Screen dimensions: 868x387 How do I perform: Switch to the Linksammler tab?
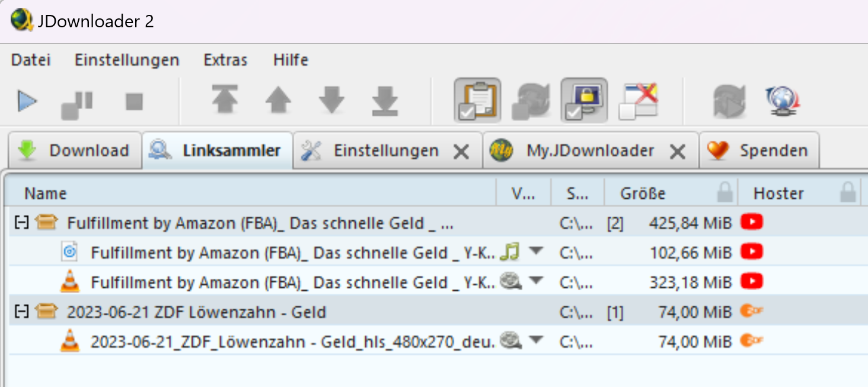pos(217,151)
